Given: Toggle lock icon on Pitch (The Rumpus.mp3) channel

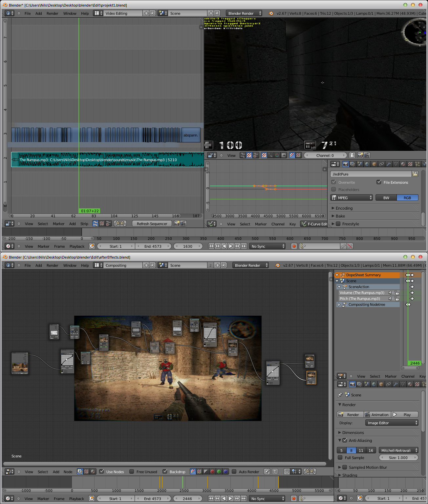Looking at the screenshot, I should (x=397, y=299).
